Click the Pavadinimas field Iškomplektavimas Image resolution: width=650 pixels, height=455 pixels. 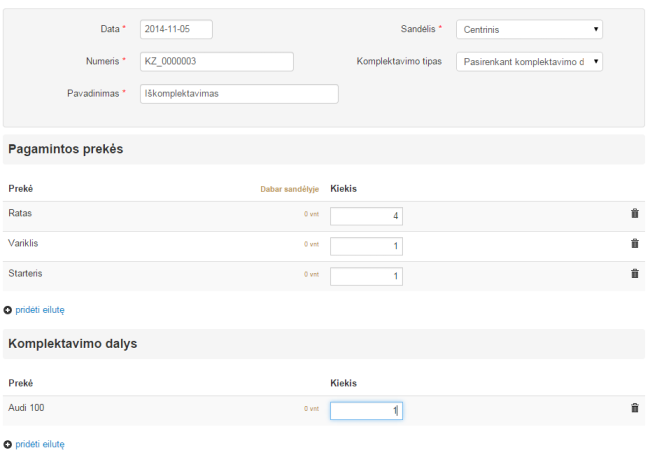[x=238, y=94]
